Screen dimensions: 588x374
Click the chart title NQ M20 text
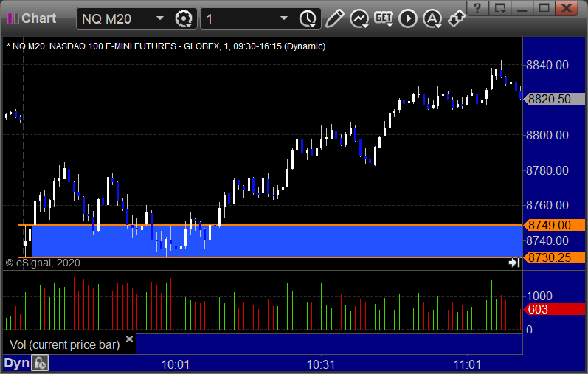pos(165,46)
